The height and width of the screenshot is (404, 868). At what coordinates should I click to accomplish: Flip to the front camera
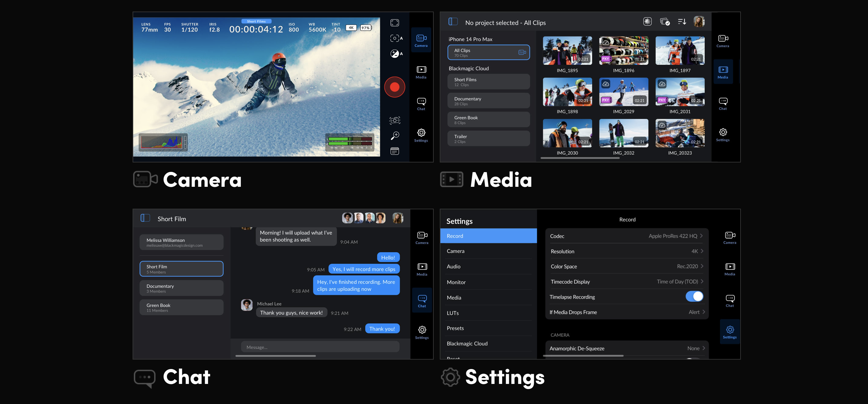pyautogui.click(x=394, y=120)
